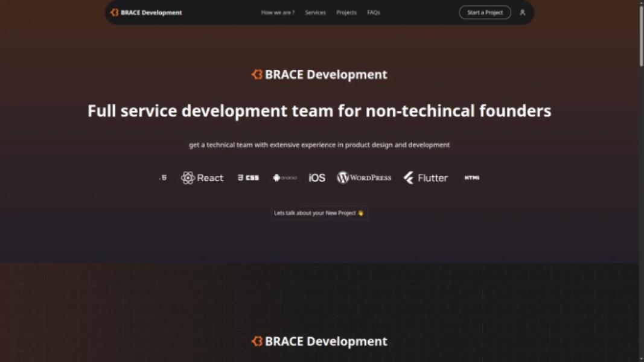Viewport: 644px width, 362px height.
Task: Click the WordPress logo
Action: click(364, 178)
